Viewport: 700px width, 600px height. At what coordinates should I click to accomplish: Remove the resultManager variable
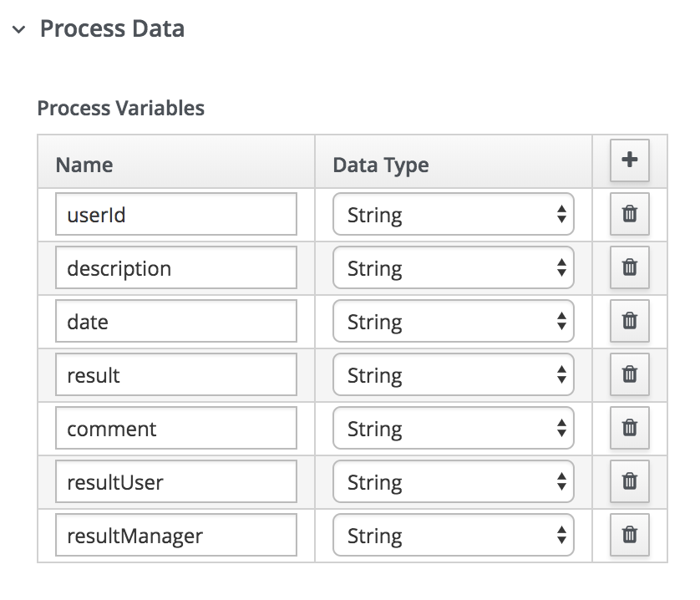[630, 536]
